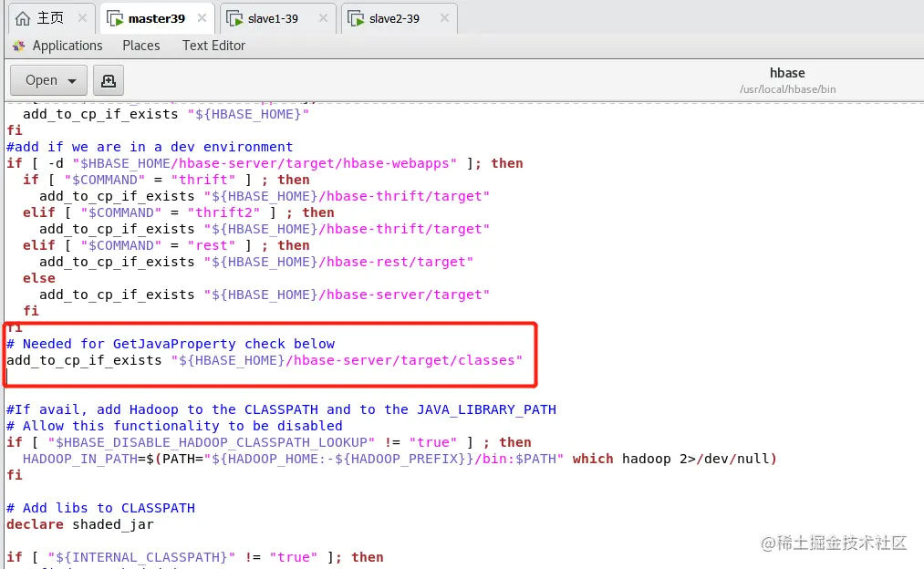Open the Places menu
The width and height of the screenshot is (924, 569).
coord(140,46)
